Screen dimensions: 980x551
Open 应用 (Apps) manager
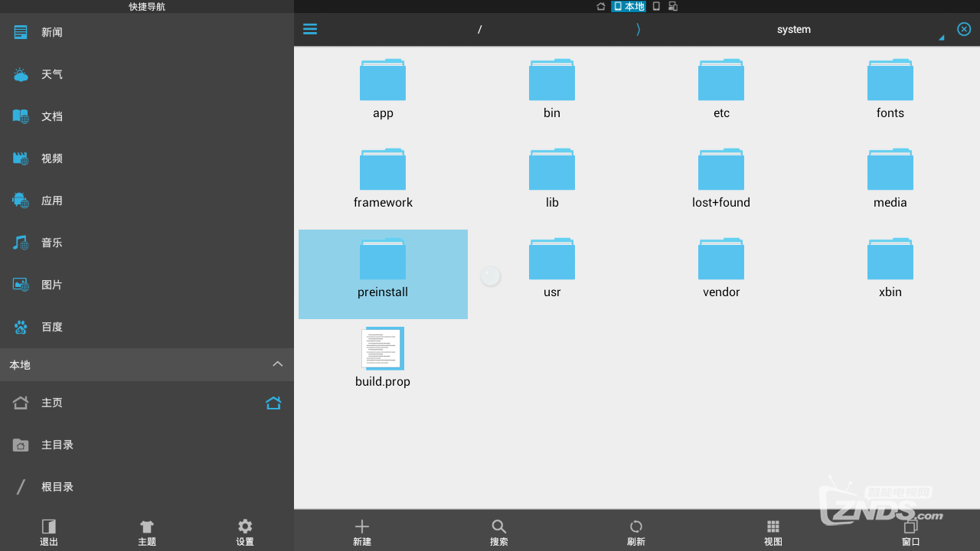pos(147,201)
